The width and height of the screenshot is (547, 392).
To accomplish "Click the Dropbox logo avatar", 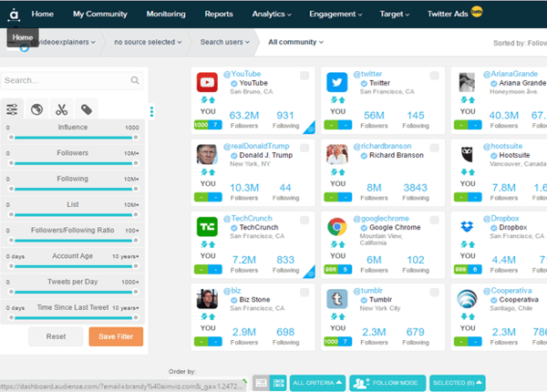I will click(467, 227).
